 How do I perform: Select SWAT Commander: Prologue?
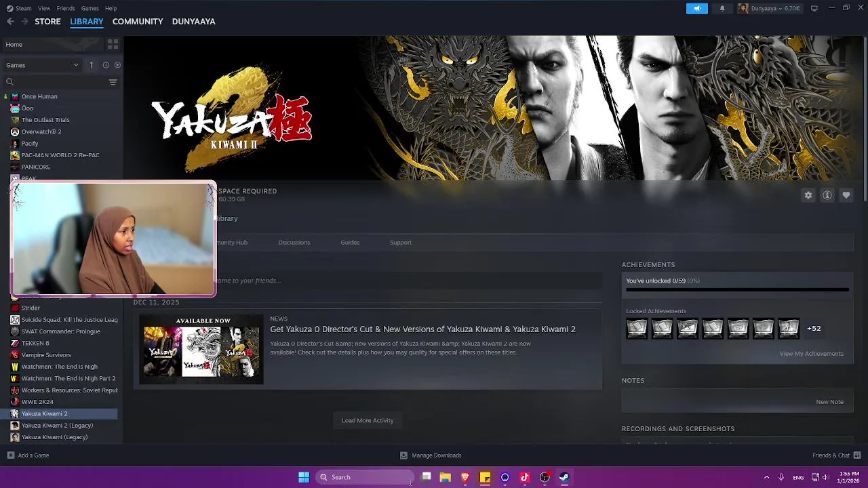pos(61,331)
